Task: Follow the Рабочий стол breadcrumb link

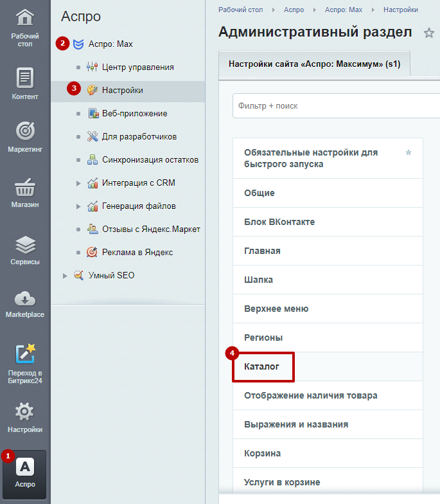Action: (x=240, y=10)
